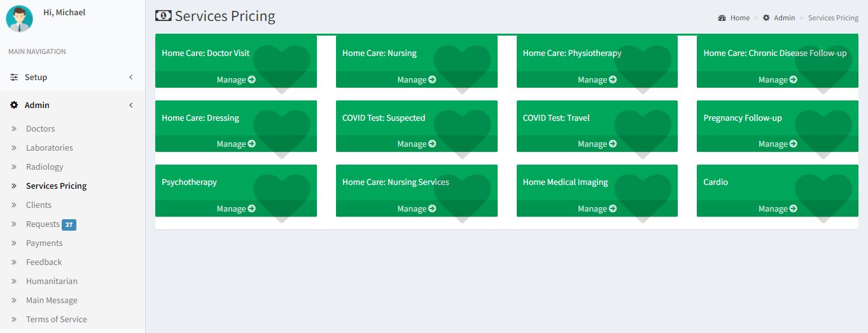The height and width of the screenshot is (333, 868).
Task: Click the Home breadcrumb link
Action: coord(739,18)
